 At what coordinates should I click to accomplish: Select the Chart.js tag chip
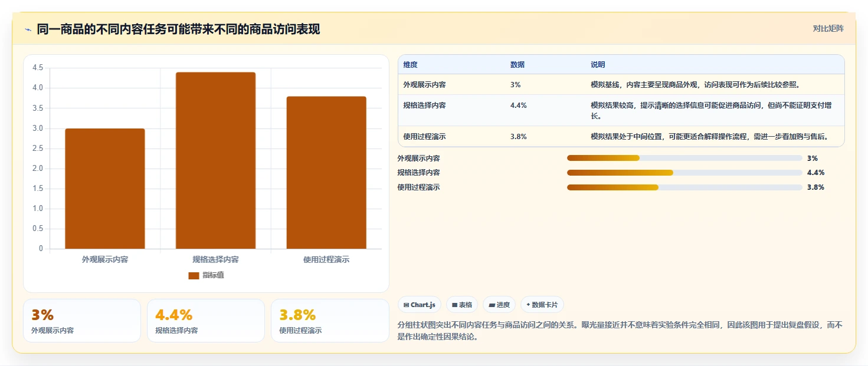click(420, 305)
